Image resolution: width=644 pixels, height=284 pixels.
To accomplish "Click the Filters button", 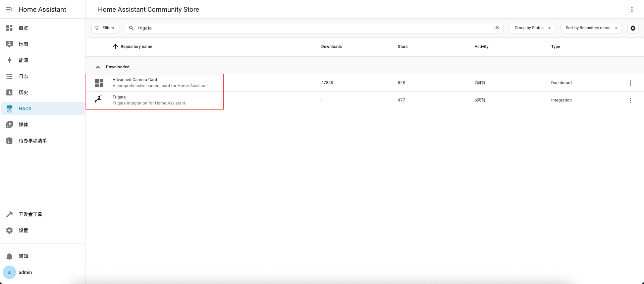I will [105, 28].
